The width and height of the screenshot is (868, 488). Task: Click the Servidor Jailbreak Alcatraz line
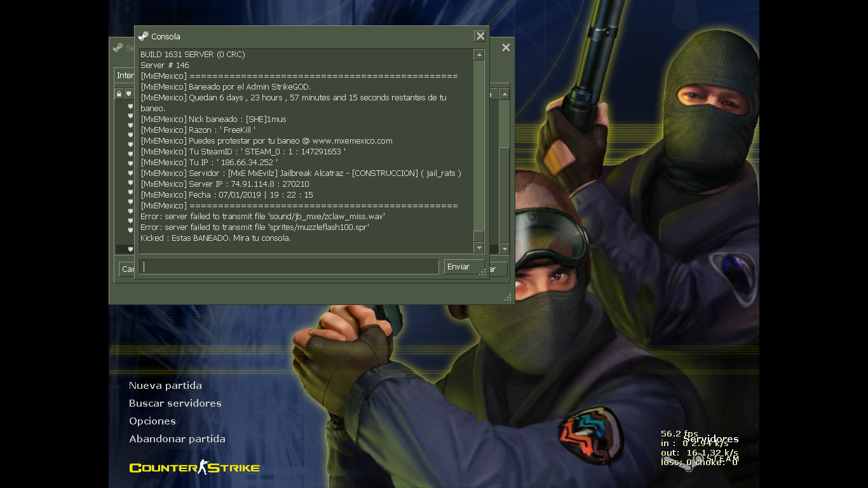tap(301, 173)
